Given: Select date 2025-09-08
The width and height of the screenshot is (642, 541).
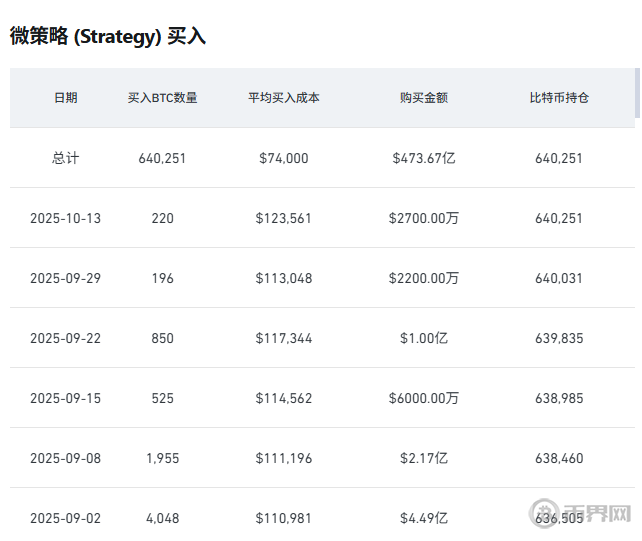Looking at the screenshot, I should click(66, 458).
